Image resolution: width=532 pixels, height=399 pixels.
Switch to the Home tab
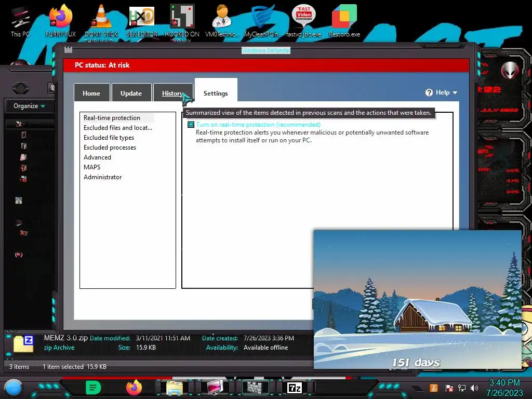coord(91,93)
